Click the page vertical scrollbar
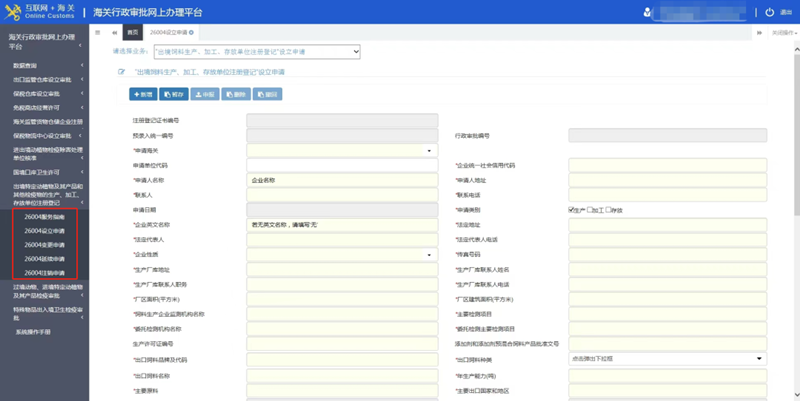The image size is (800, 401). [x=796, y=128]
